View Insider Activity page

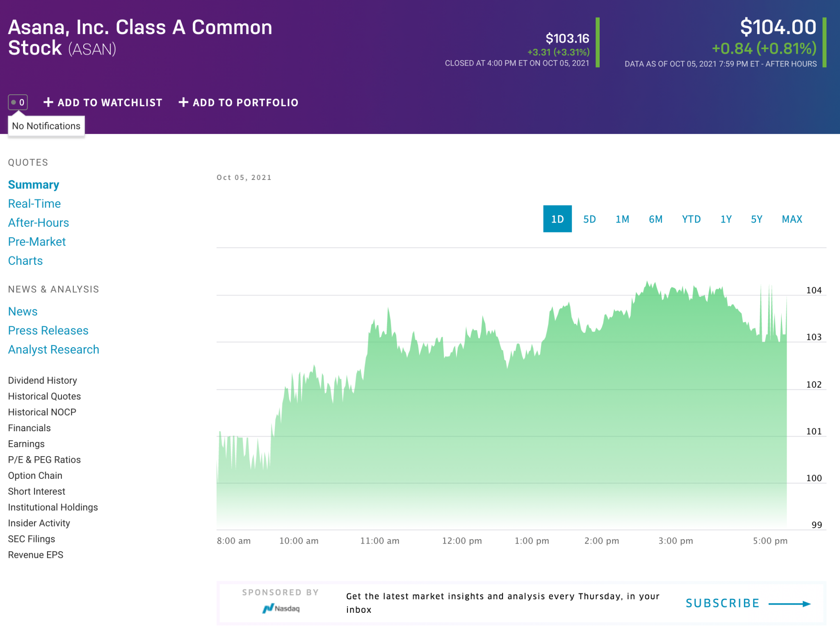(x=39, y=523)
